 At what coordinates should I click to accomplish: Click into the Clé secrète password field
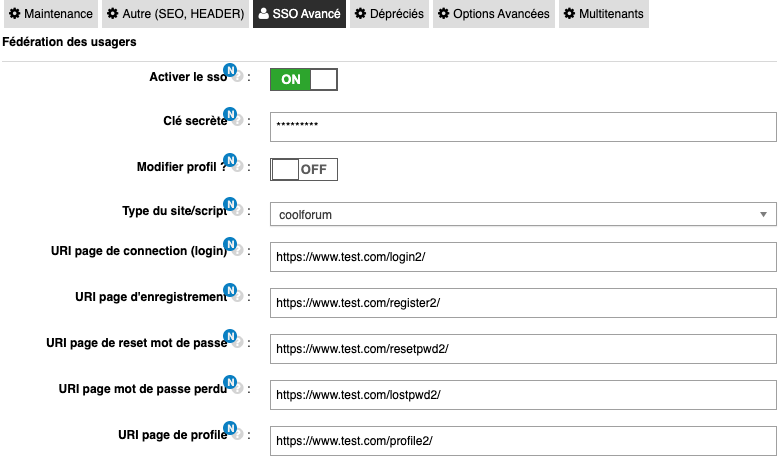click(523, 126)
